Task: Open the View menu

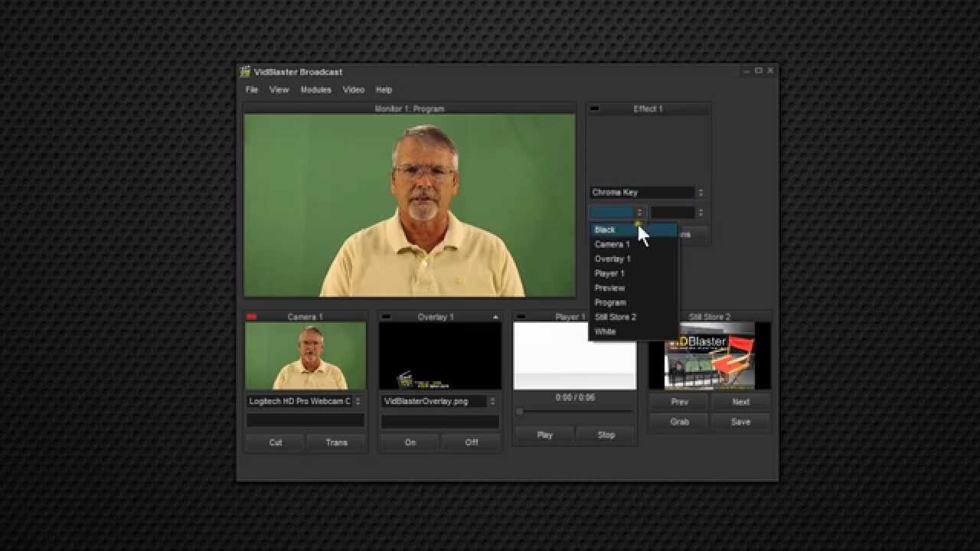Action: coord(279,90)
